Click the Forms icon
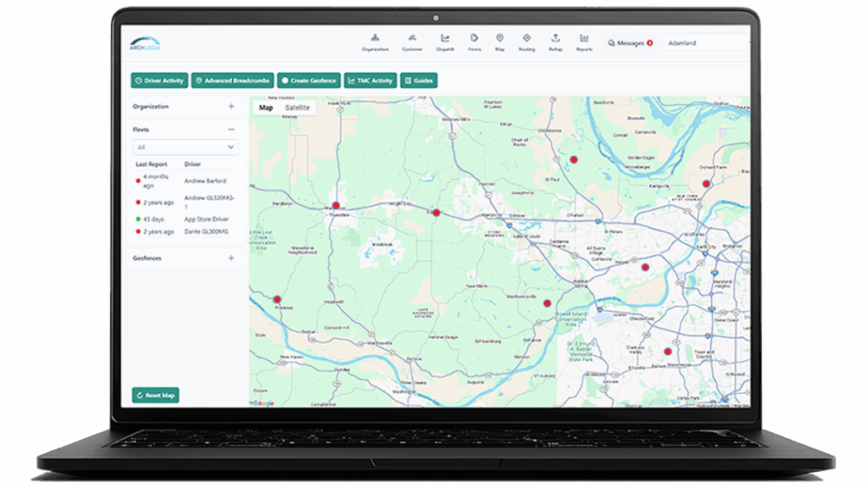 474,42
